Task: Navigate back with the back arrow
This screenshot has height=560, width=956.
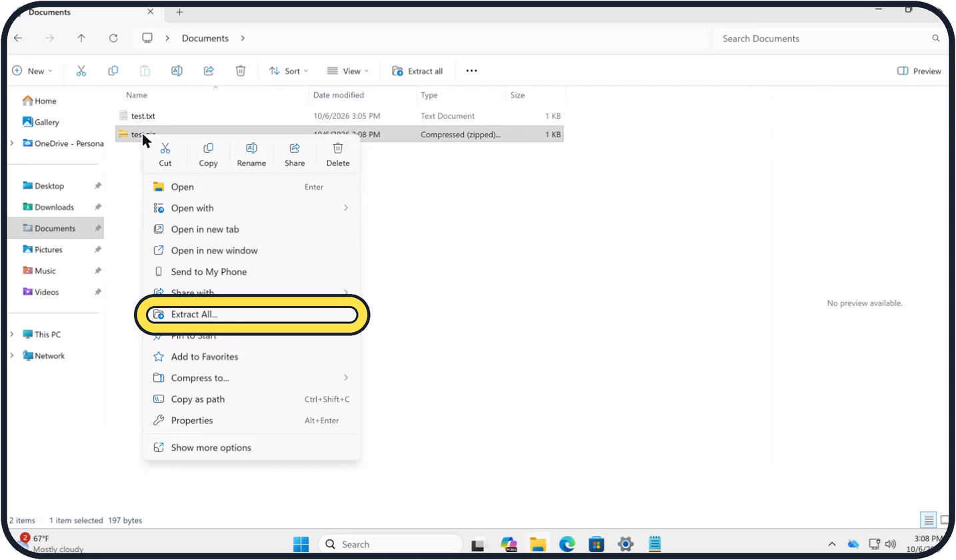Action: pyautogui.click(x=18, y=39)
